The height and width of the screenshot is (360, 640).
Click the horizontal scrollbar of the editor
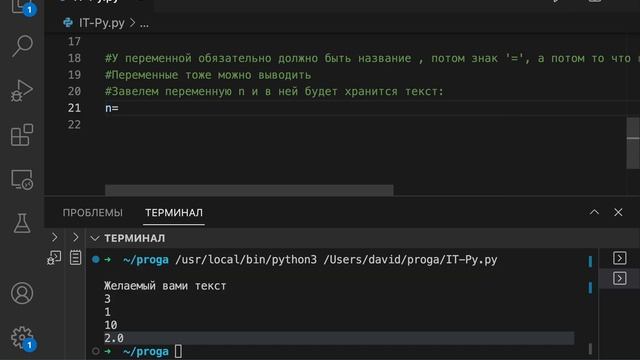pyautogui.click(x=249, y=190)
